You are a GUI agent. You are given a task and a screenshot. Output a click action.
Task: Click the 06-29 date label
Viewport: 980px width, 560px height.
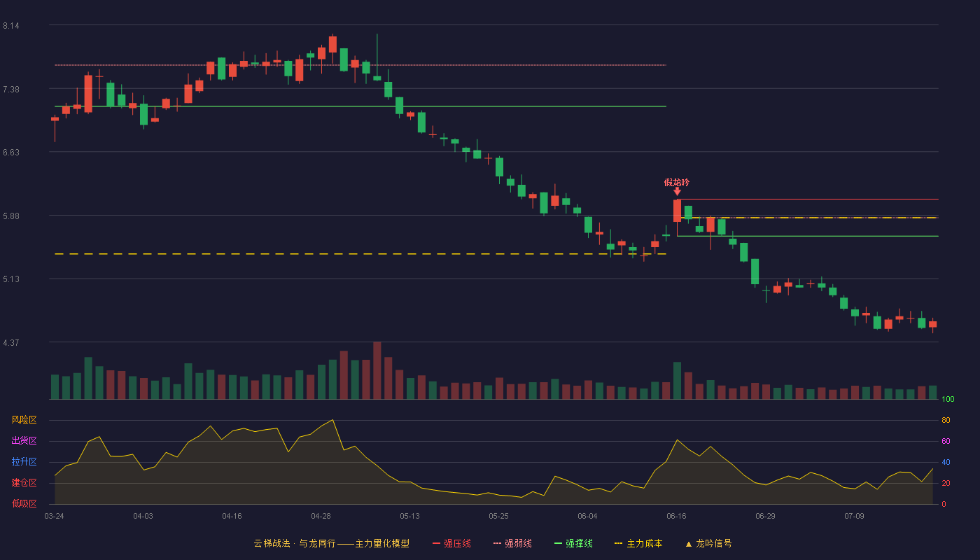coord(765,516)
